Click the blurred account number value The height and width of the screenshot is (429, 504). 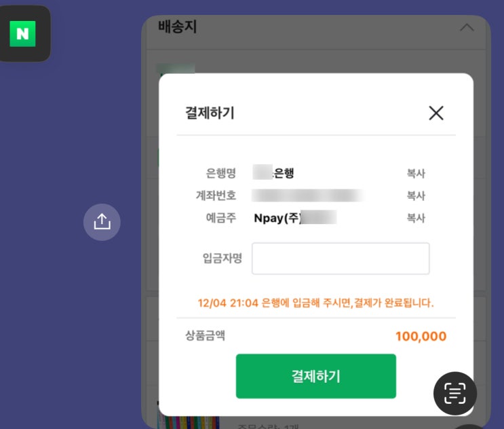point(309,196)
